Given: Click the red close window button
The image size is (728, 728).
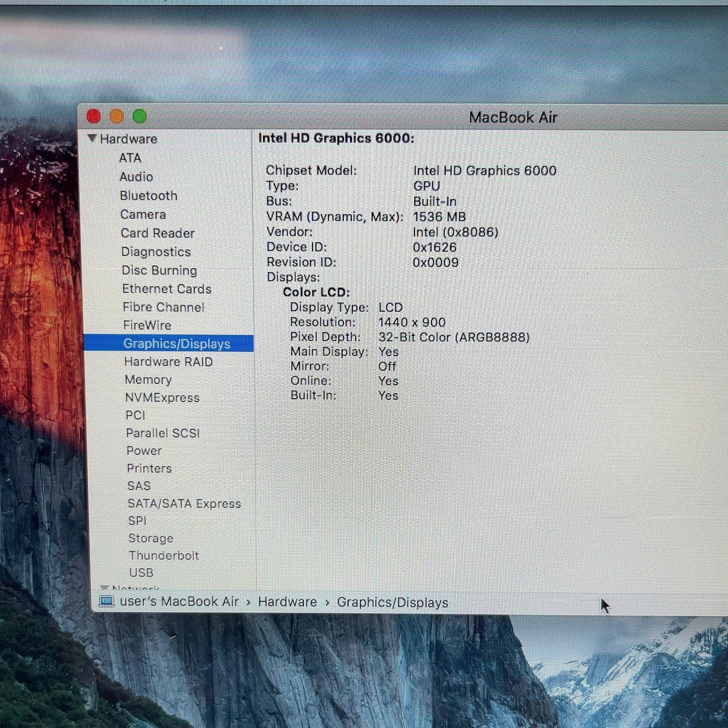Looking at the screenshot, I should (x=94, y=116).
